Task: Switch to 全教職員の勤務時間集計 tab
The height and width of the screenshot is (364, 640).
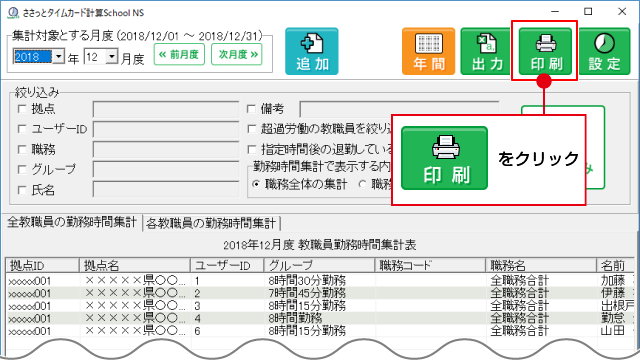Action: coord(72,222)
